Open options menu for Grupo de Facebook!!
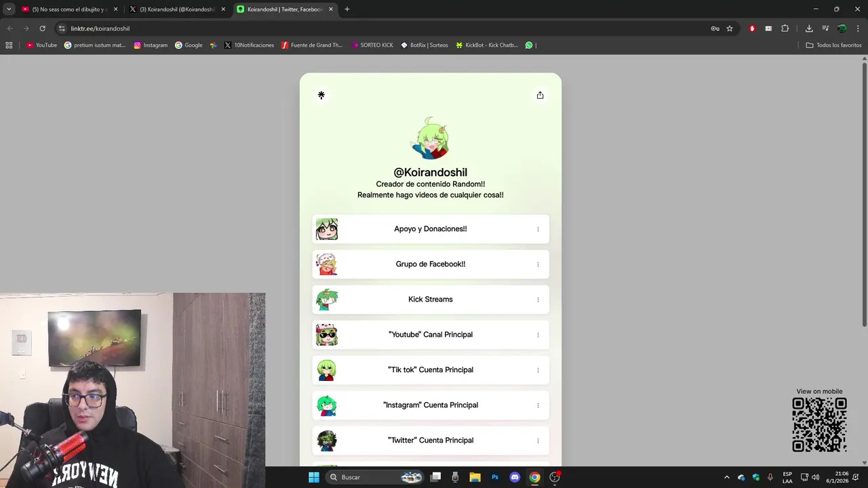868x488 pixels. (538, 264)
